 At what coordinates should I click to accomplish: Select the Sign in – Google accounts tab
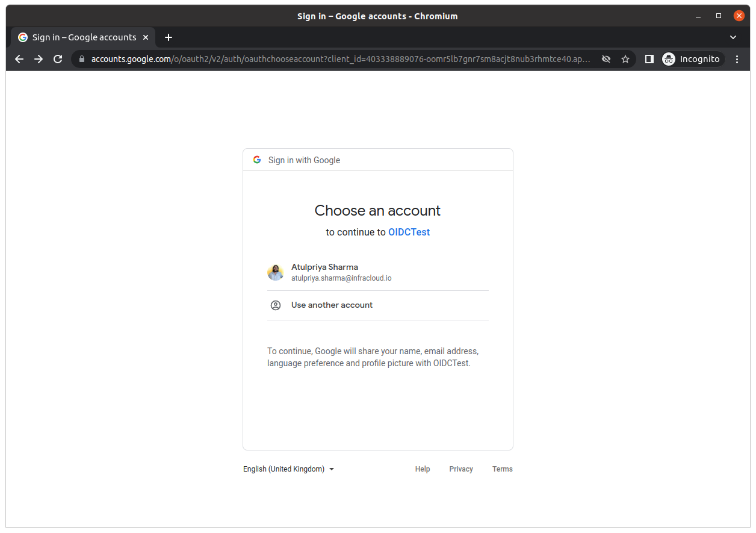pos(84,37)
